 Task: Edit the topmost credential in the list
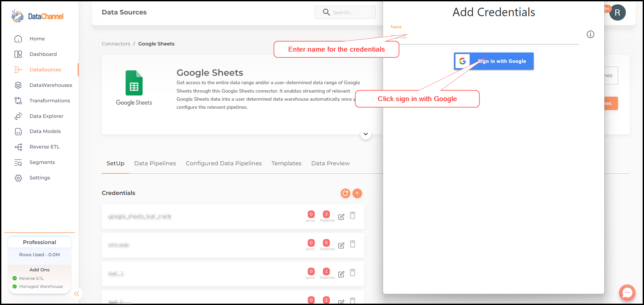[x=341, y=217]
